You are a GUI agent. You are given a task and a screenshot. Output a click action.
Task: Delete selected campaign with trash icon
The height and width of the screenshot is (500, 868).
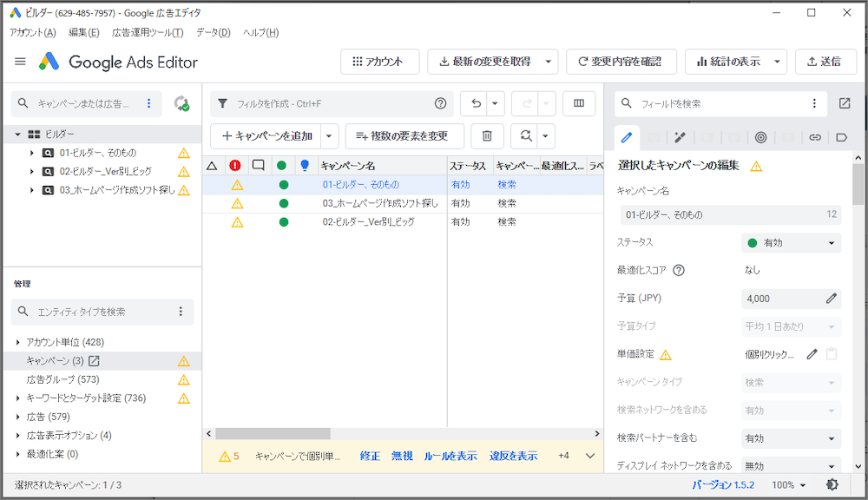pos(487,135)
